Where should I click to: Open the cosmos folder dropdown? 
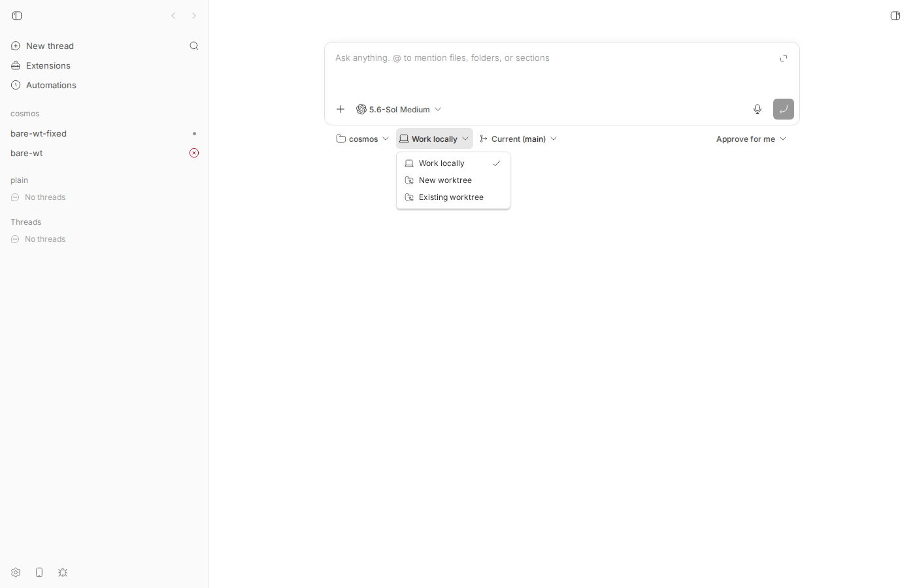click(363, 139)
